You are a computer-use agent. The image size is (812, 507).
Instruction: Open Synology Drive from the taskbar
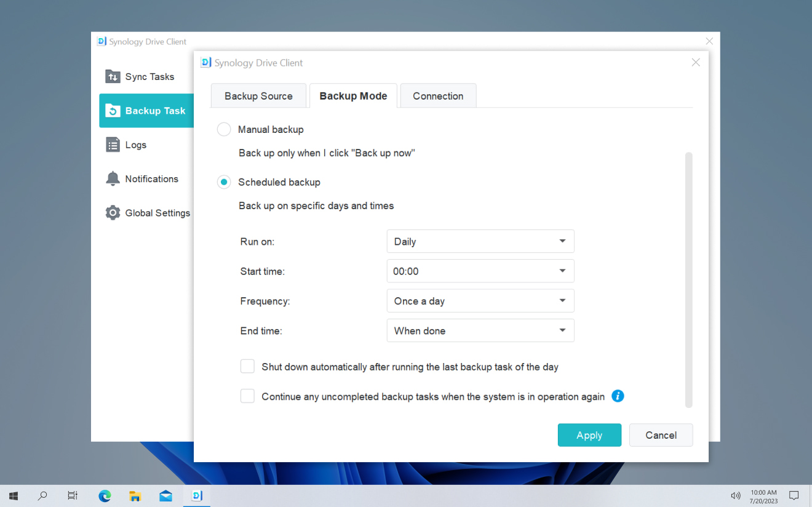(196, 495)
